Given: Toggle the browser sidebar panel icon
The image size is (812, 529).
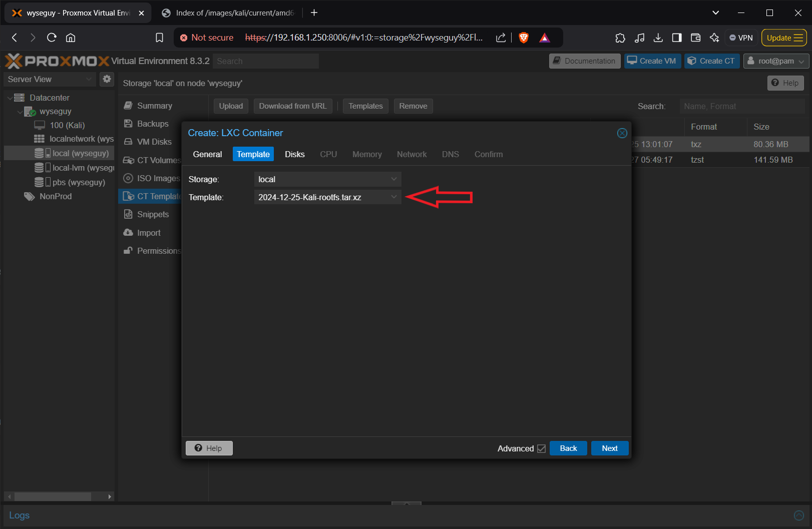Looking at the screenshot, I should [x=677, y=38].
